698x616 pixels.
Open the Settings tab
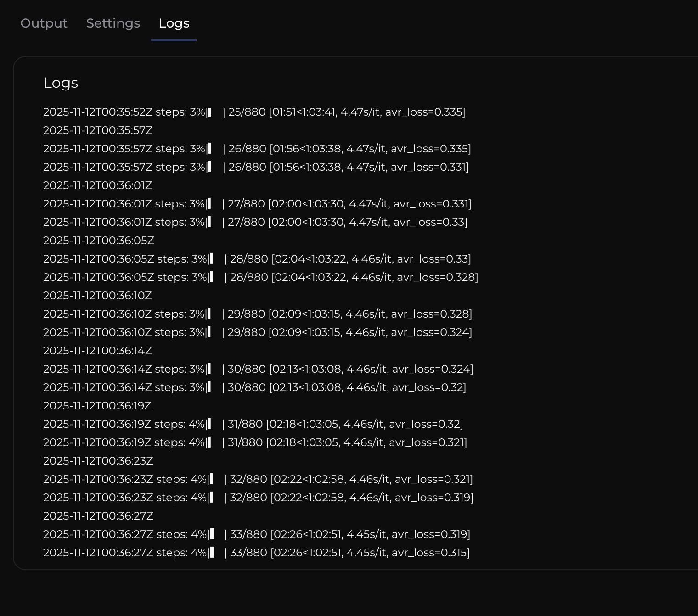click(113, 23)
